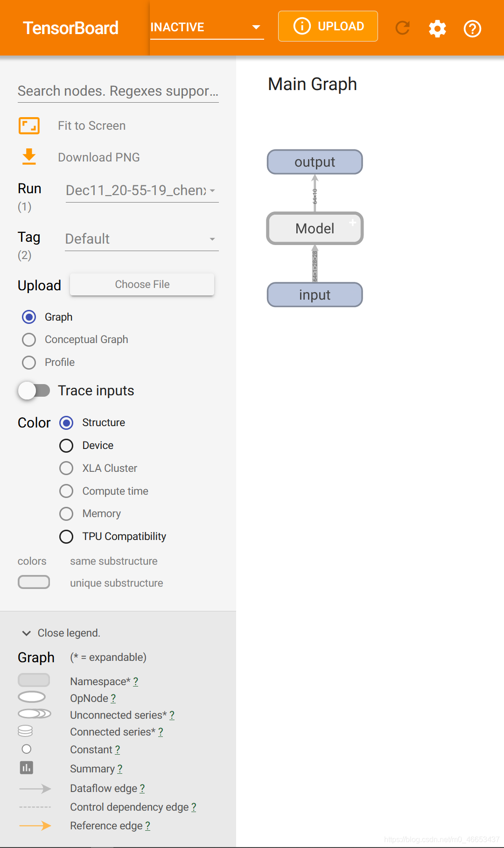Select Device as the color mode

pos(66,445)
